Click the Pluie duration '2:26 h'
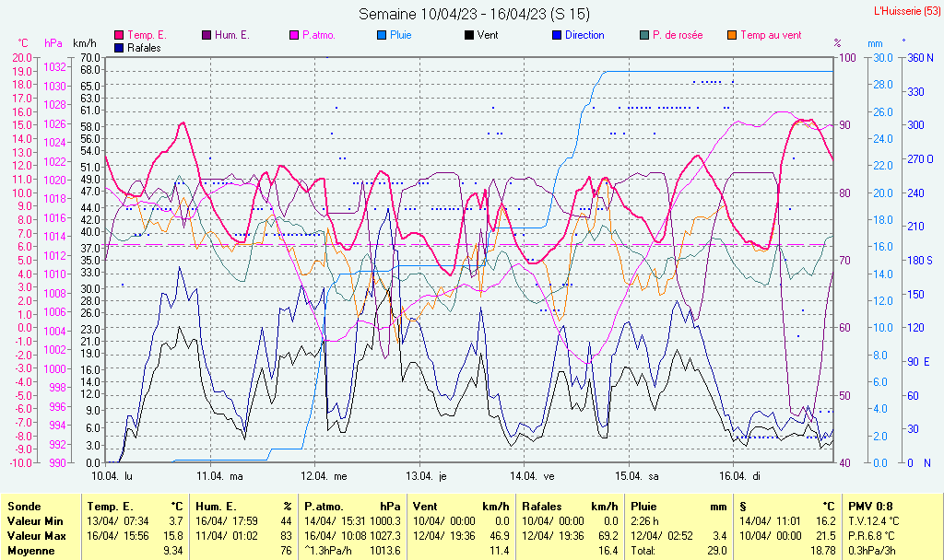The width and height of the screenshot is (944, 560). pos(644,521)
